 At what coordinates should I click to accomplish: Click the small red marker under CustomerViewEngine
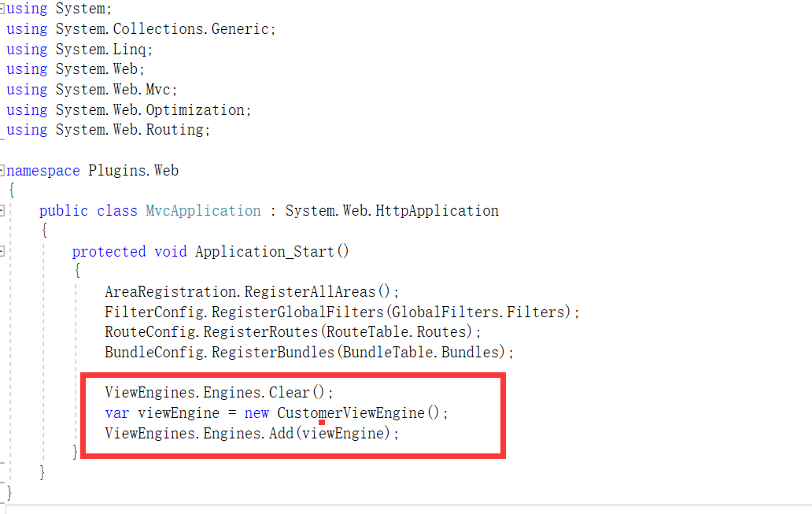tap(322, 423)
